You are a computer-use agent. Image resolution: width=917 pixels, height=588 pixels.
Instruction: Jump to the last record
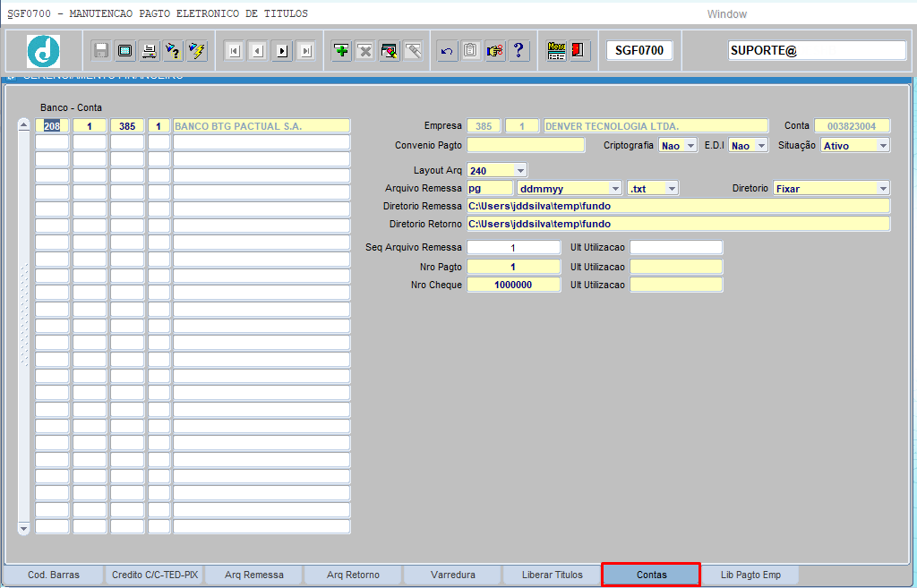306,51
